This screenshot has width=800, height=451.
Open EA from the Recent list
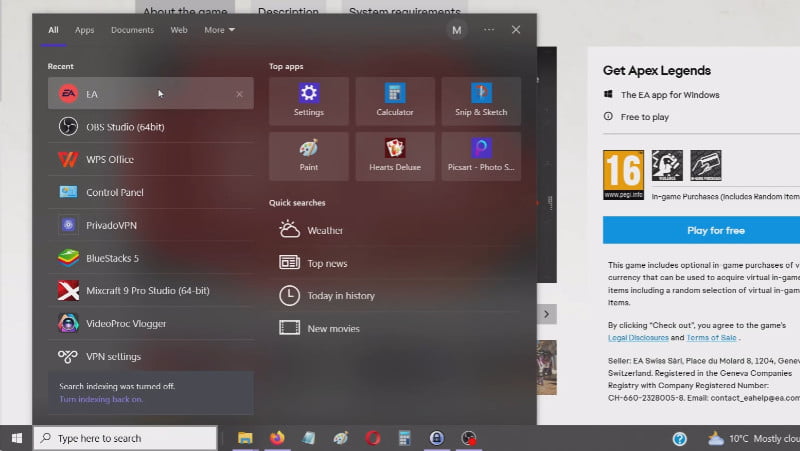pos(151,93)
